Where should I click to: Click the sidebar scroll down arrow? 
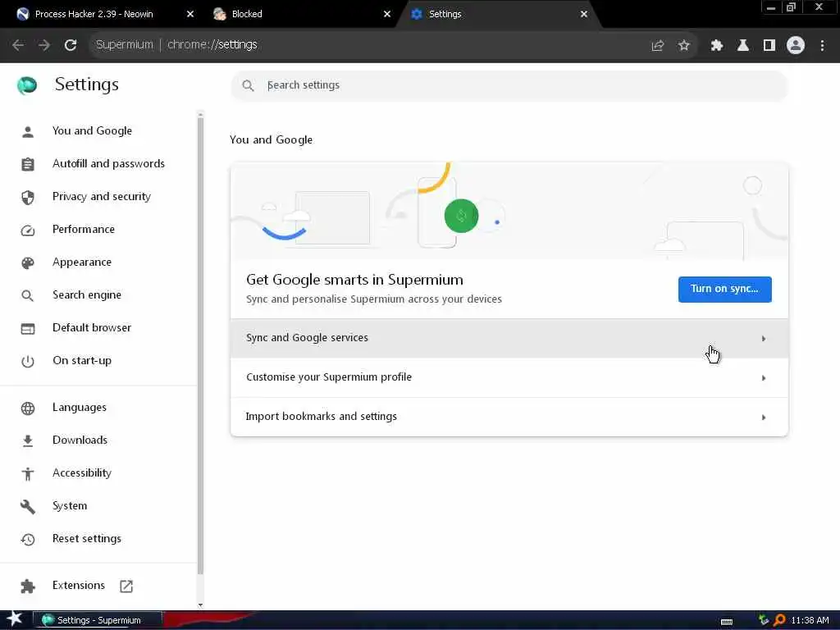tap(200, 605)
